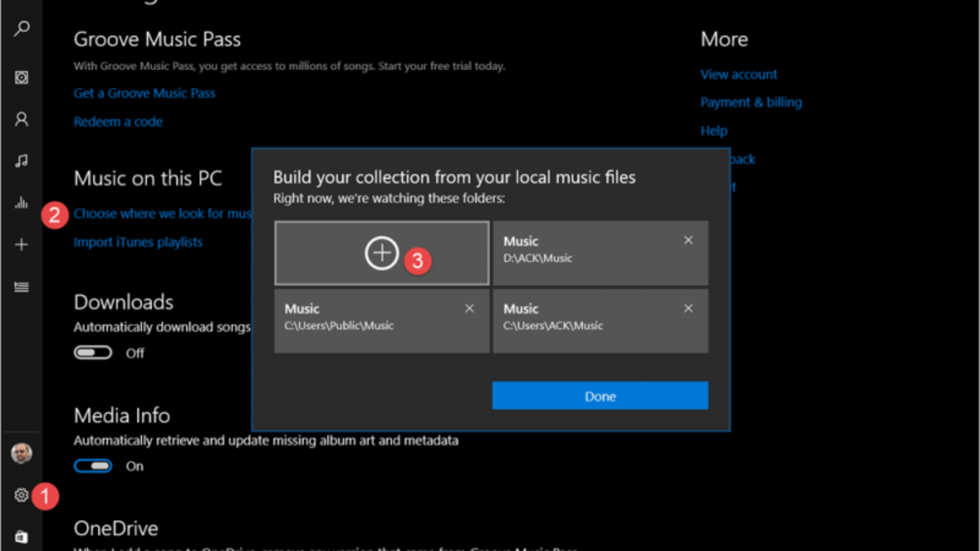Click the user account avatar

(x=22, y=453)
